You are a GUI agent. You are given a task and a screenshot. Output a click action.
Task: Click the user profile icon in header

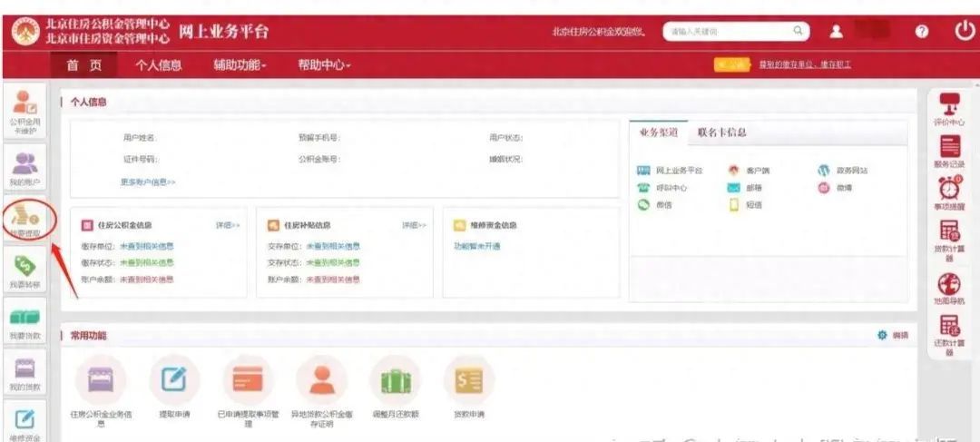tap(837, 32)
